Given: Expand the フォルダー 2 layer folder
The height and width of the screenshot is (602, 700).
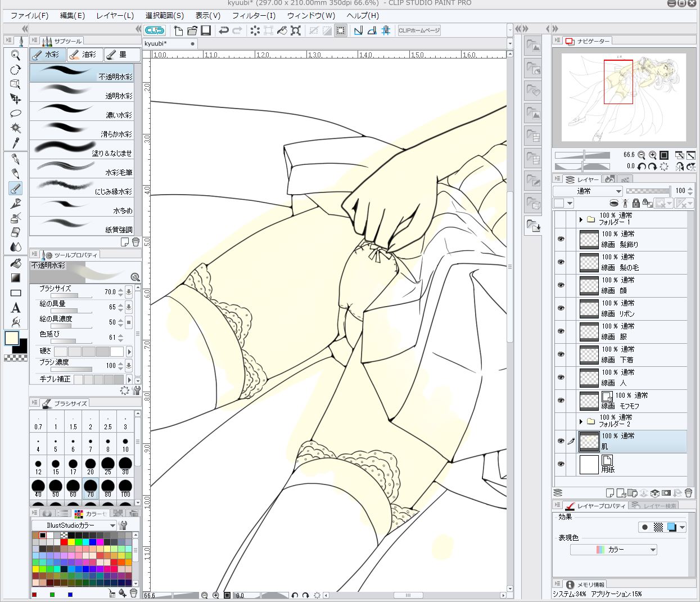Looking at the screenshot, I should click(x=581, y=421).
